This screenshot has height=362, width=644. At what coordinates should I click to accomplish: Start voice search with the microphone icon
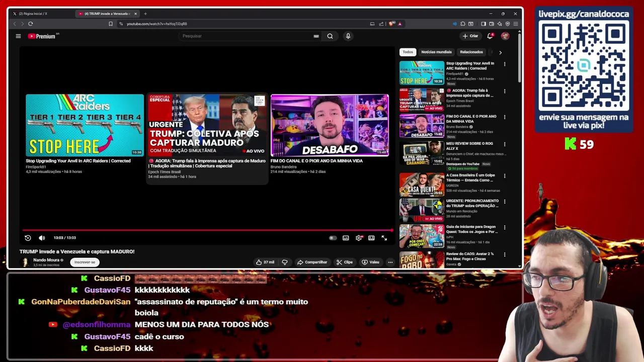tap(348, 36)
